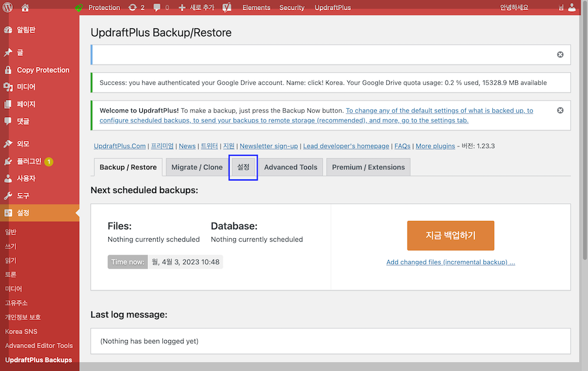Expand the 외모 menu in the sidebar
The height and width of the screenshot is (371, 588).
coord(24,143)
